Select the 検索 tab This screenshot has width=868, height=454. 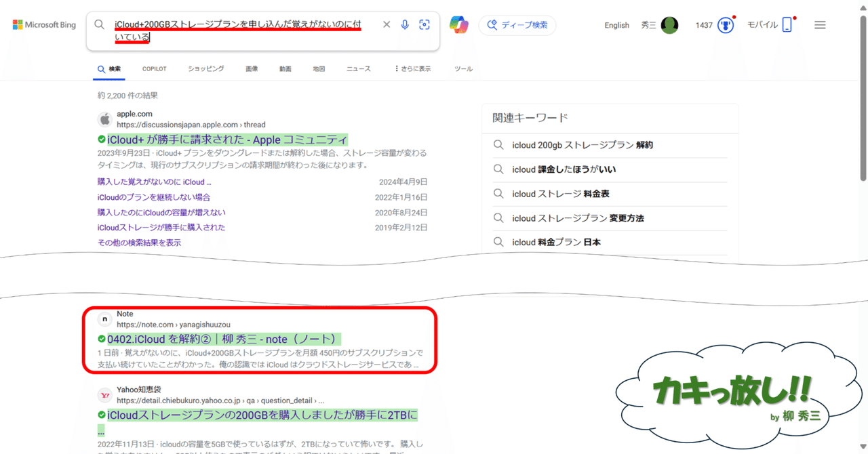(x=109, y=68)
